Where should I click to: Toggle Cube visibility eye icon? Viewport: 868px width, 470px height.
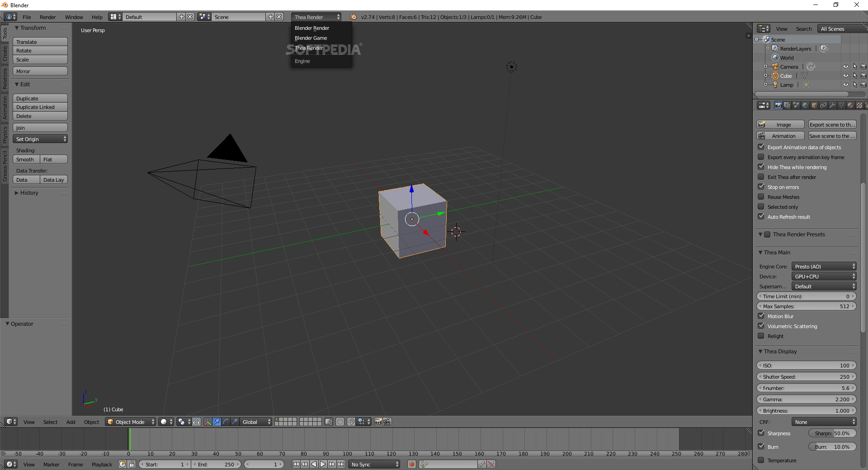point(845,75)
